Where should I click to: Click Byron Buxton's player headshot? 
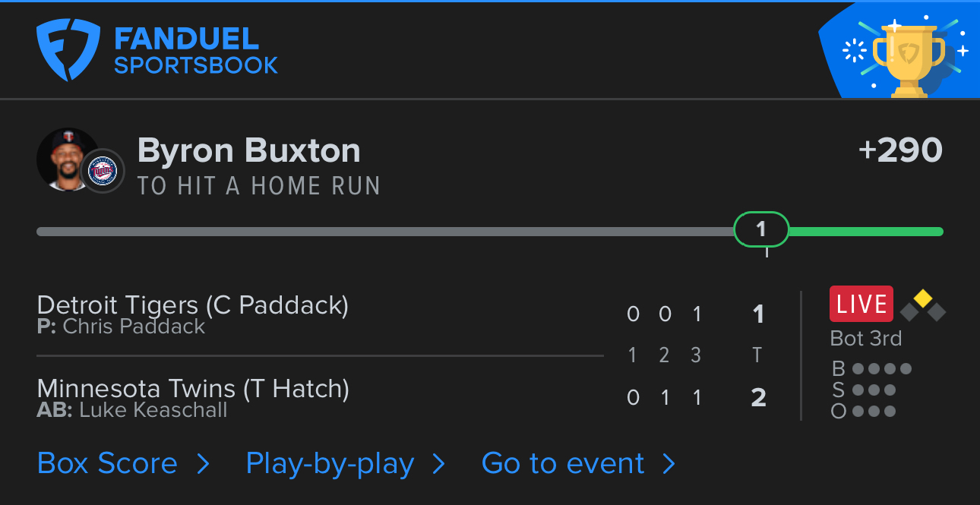point(67,159)
